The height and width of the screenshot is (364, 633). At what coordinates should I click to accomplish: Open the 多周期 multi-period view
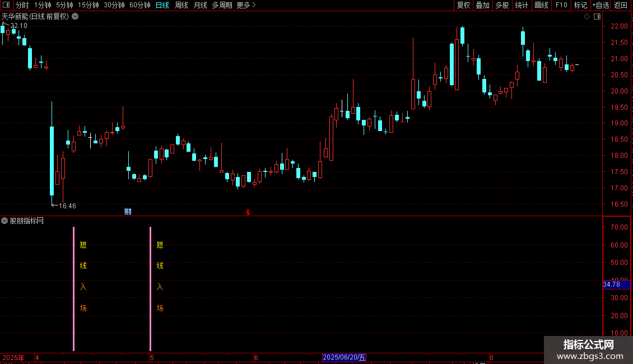tap(222, 5)
